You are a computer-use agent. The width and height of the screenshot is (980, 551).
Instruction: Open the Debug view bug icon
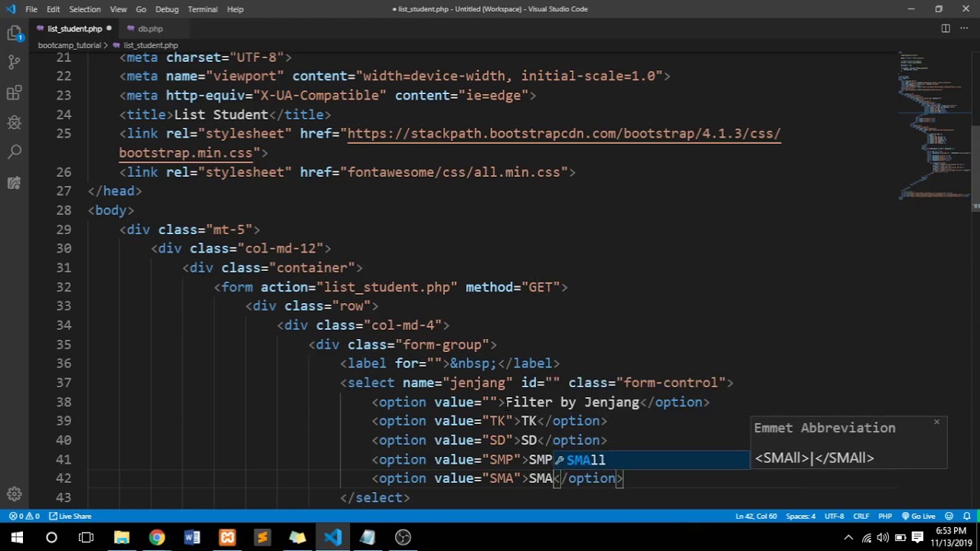coord(14,122)
